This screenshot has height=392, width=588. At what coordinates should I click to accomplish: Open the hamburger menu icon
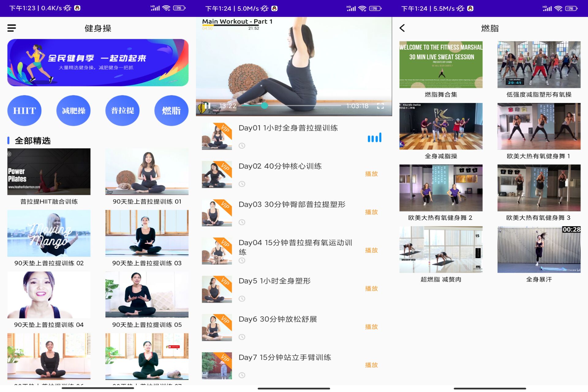12,28
